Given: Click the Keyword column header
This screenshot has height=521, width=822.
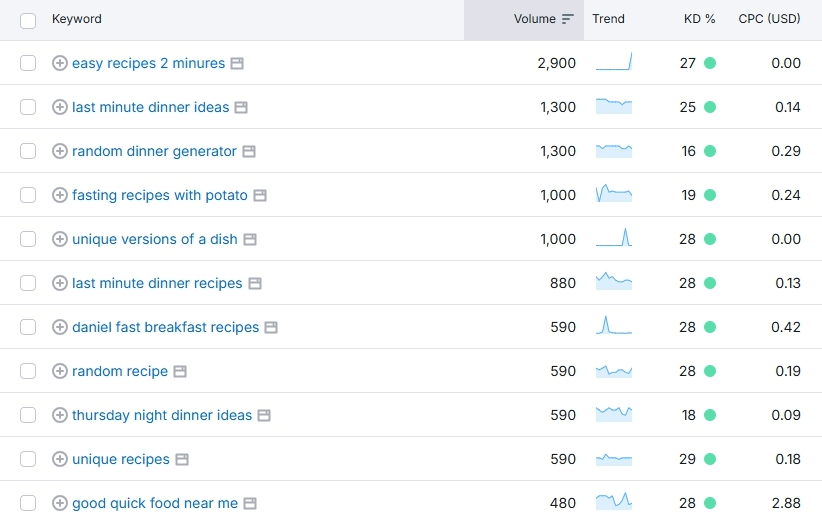Looking at the screenshot, I should point(77,19).
